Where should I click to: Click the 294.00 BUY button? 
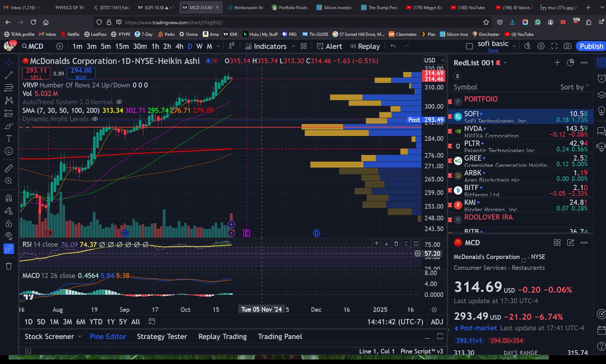click(81, 73)
